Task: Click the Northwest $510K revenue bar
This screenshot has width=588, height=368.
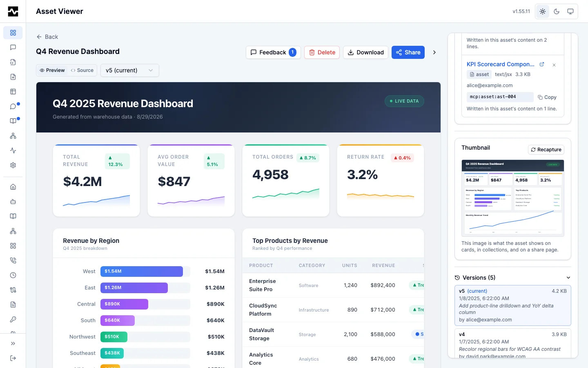Action: pyautogui.click(x=114, y=337)
